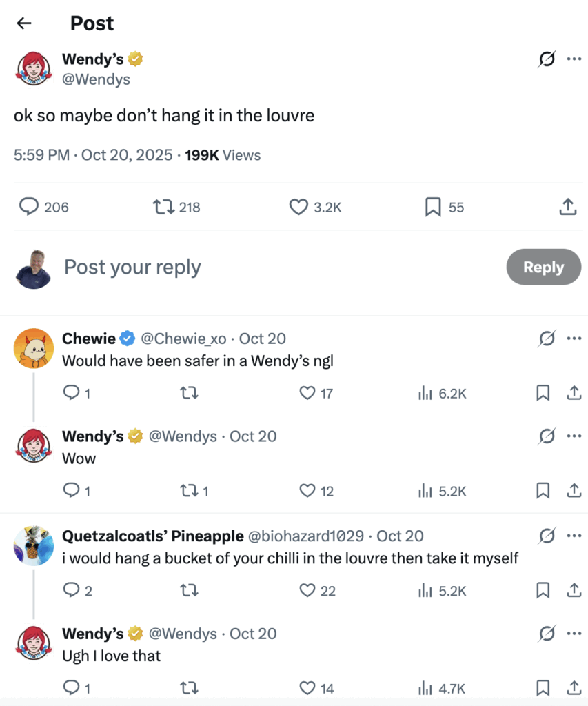Open more options on Quetzalcoatls' Pineapple reply

(574, 536)
